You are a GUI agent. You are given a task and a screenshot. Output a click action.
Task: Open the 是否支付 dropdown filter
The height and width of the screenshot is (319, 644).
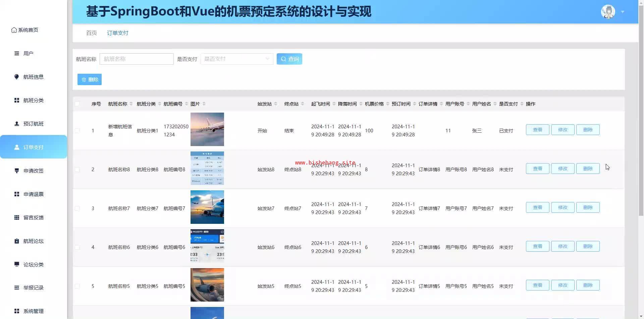tap(237, 59)
